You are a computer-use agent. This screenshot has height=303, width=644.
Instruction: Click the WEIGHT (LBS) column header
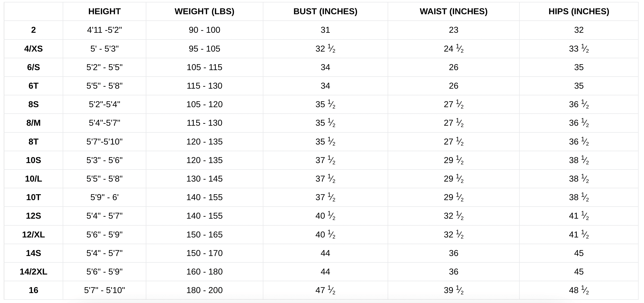coord(204,12)
